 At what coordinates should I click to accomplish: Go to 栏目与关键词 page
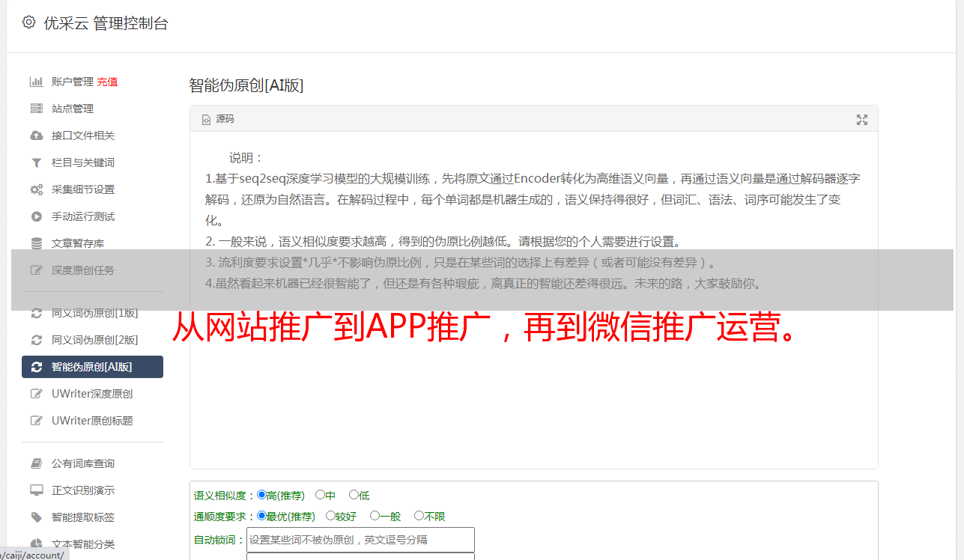[83, 162]
